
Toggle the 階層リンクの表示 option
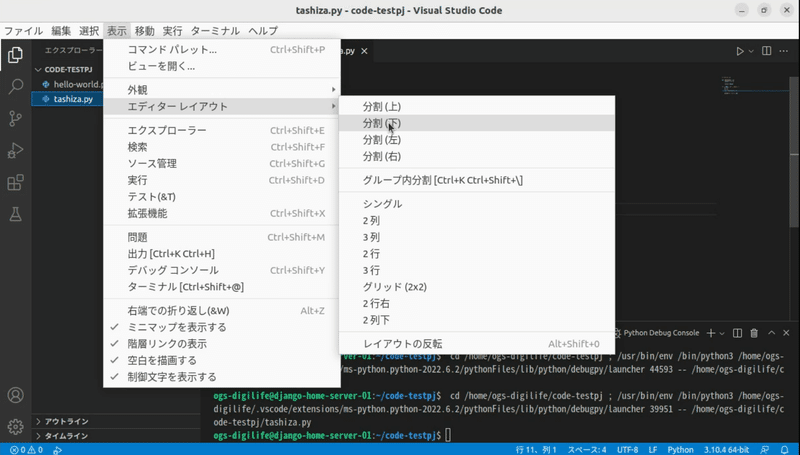[x=221, y=344]
